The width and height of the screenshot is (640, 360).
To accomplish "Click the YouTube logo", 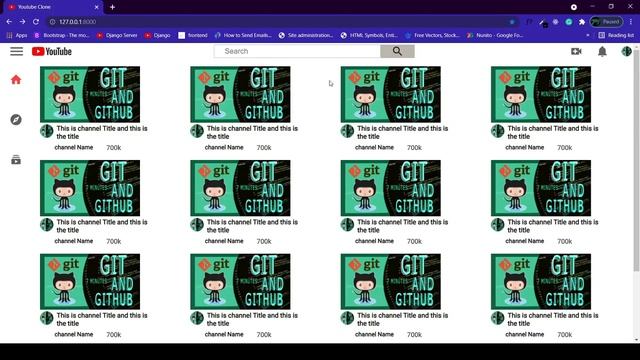I will point(52,51).
